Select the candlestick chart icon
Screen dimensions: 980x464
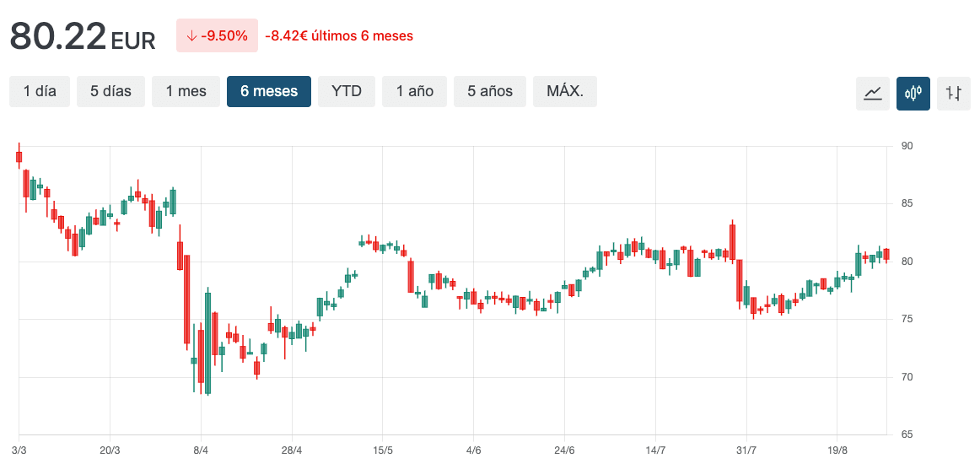click(913, 93)
